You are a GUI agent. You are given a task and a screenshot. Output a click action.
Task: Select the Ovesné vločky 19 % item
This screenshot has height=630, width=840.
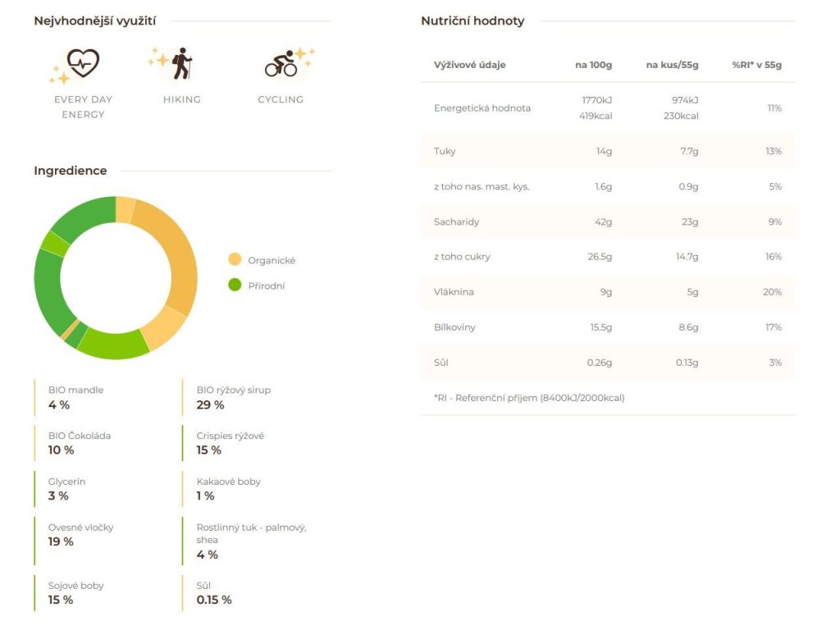click(80, 535)
